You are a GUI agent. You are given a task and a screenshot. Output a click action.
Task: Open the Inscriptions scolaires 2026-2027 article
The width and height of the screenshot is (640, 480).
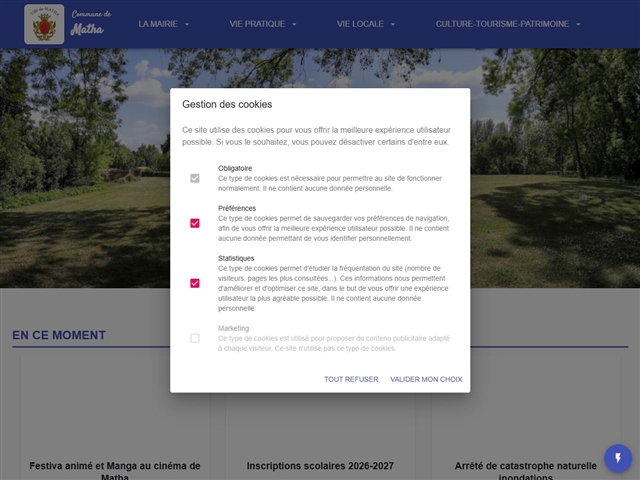tap(320, 466)
